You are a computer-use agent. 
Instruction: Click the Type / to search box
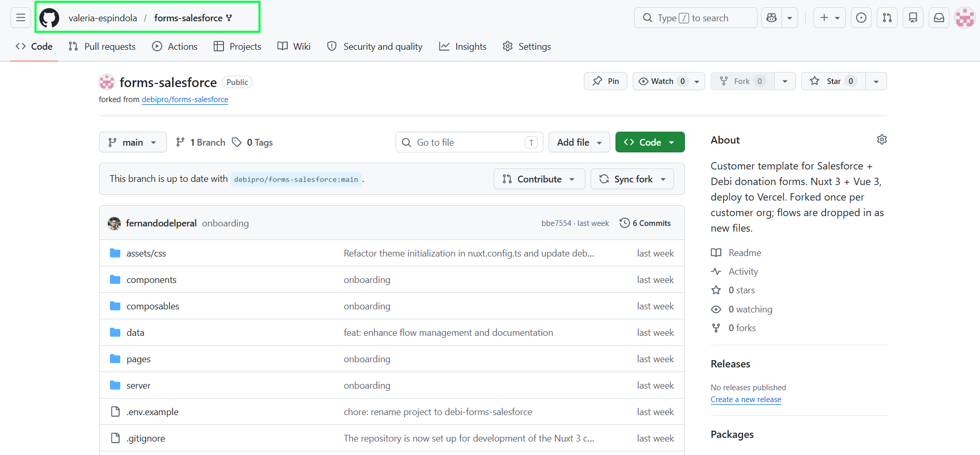pos(696,18)
